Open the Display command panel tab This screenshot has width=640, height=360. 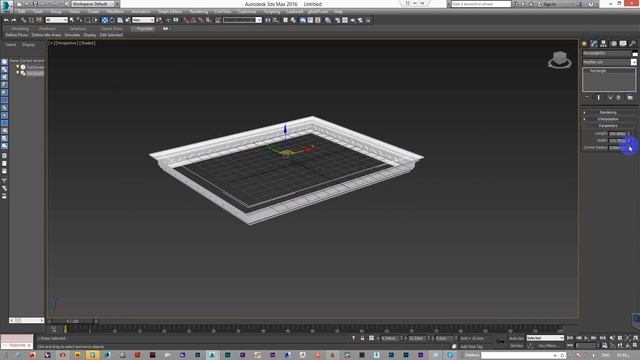coord(623,44)
